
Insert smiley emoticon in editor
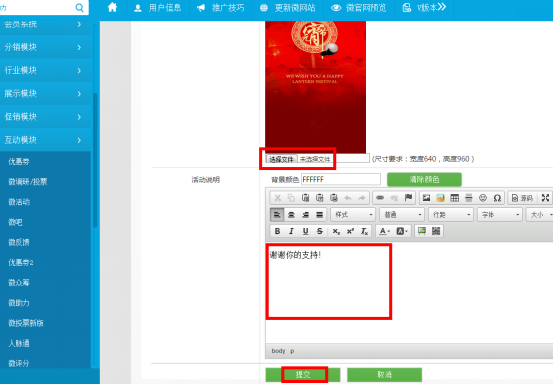[483, 198]
